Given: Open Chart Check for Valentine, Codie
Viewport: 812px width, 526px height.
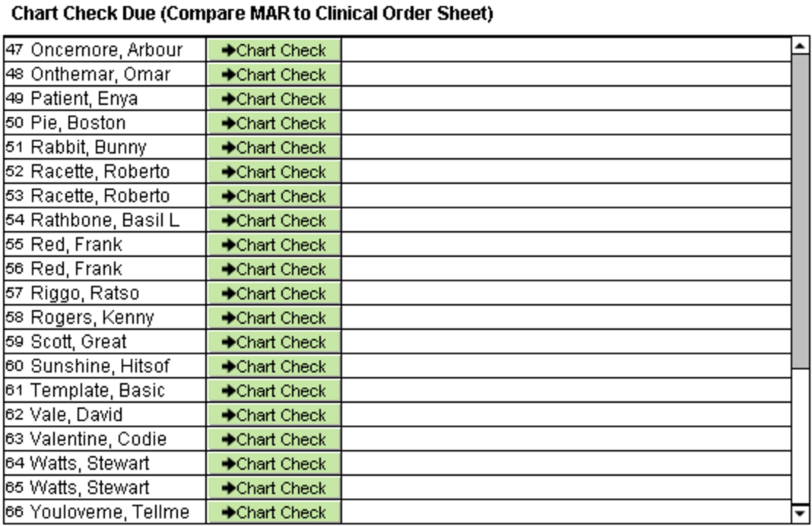Looking at the screenshot, I should (x=274, y=439).
